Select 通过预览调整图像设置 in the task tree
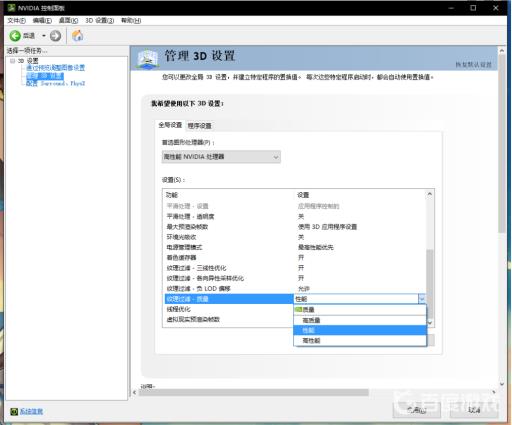This screenshot has height=425, width=512. point(56,68)
